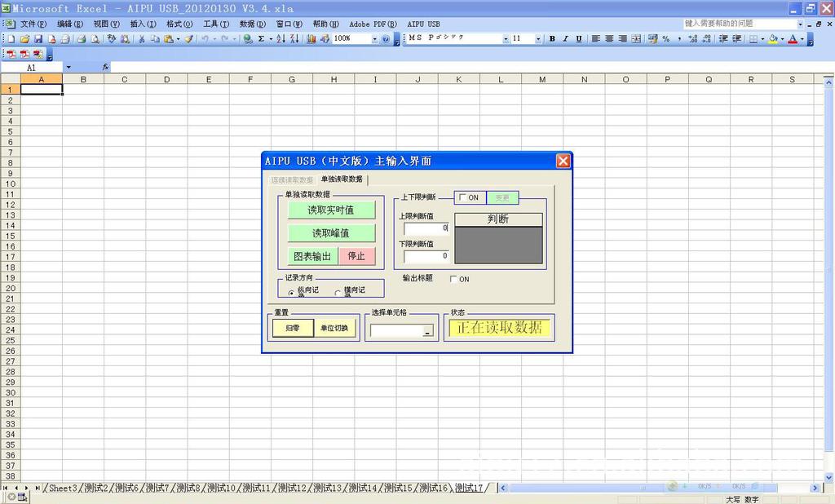Image resolution: width=835 pixels, height=504 pixels.
Task: Click the Print icon in the toolbar
Action: (x=82, y=39)
